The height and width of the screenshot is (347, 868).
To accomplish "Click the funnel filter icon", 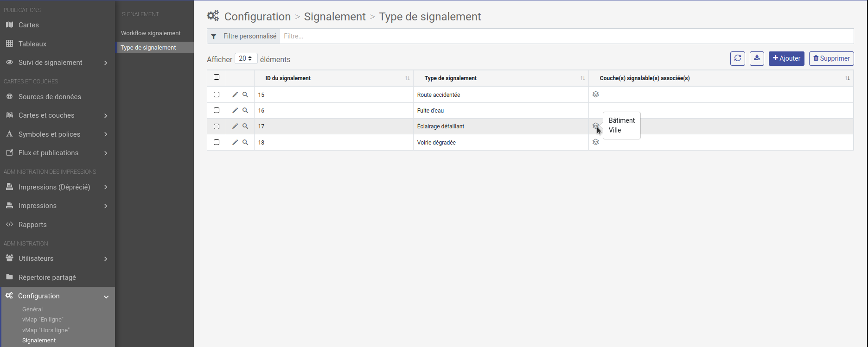I will (x=214, y=36).
